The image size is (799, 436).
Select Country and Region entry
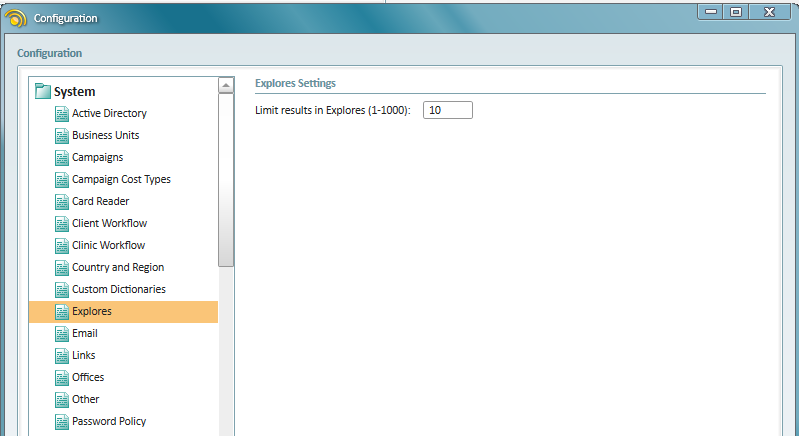point(118,267)
